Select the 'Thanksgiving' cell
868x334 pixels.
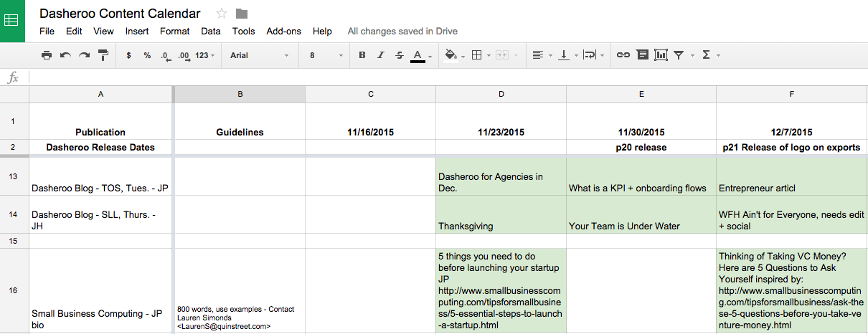click(x=501, y=214)
